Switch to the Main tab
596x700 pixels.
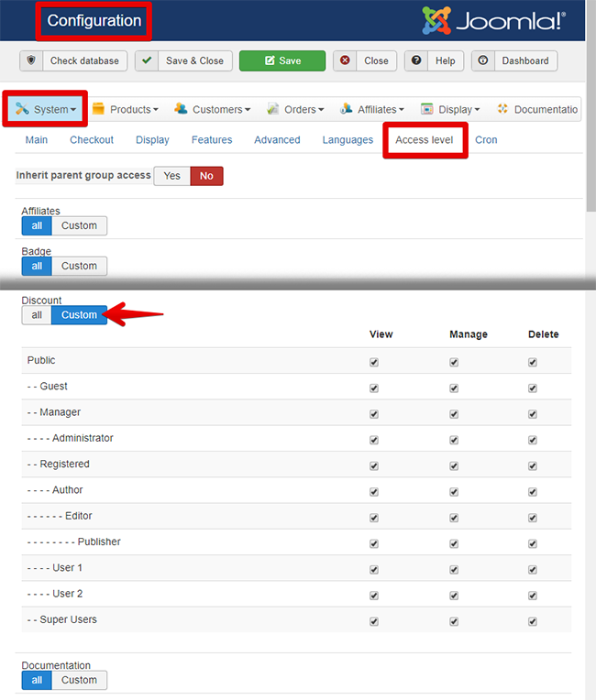pos(36,140)
